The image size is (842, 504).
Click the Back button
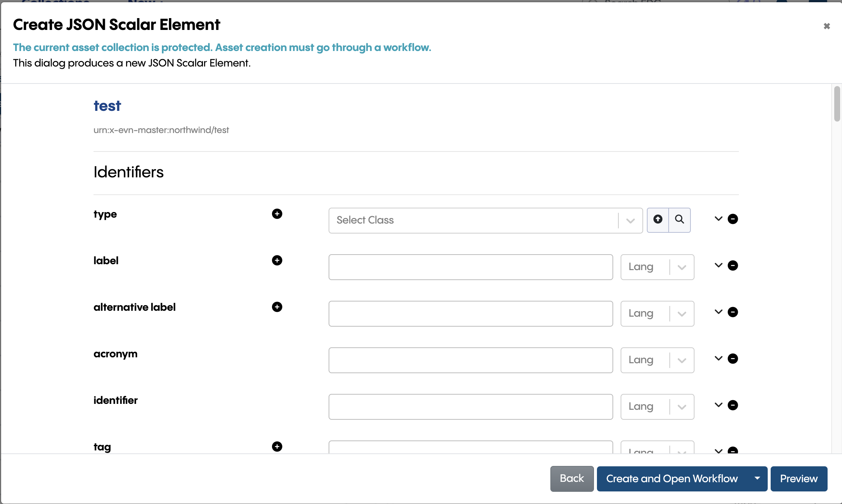(x=572, y=479)
